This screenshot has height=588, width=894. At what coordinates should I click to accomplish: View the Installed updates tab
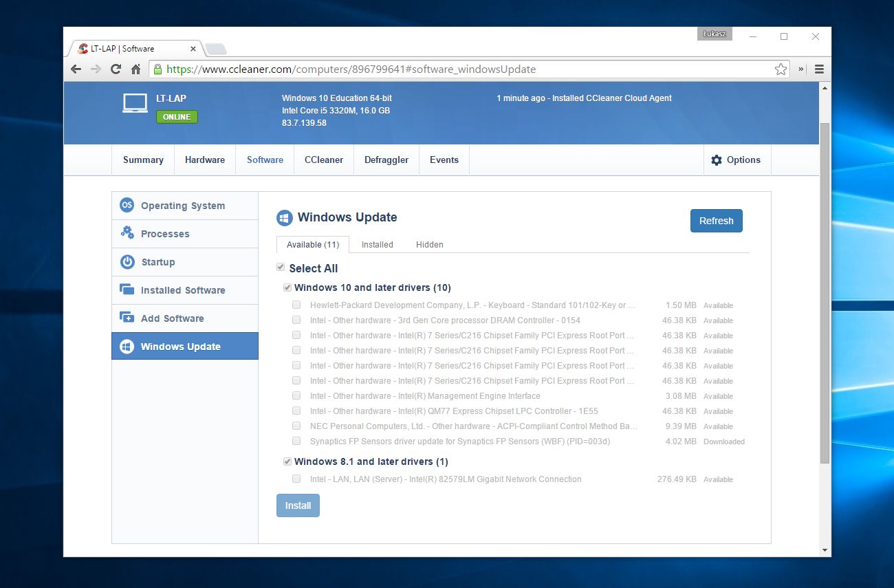click(378, 244)
